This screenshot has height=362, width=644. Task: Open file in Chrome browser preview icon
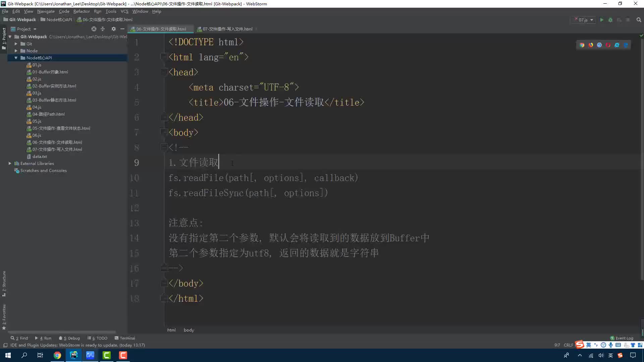coord(582,45)
